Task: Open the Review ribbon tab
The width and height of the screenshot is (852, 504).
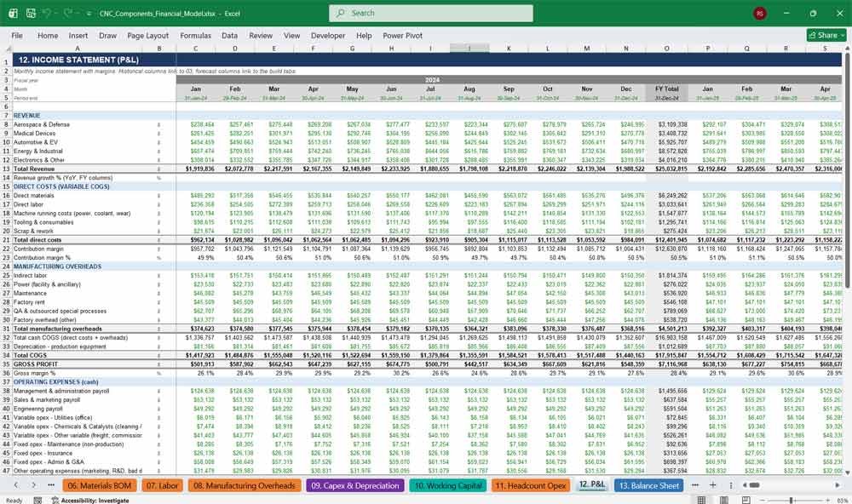Action: point(261,35)
